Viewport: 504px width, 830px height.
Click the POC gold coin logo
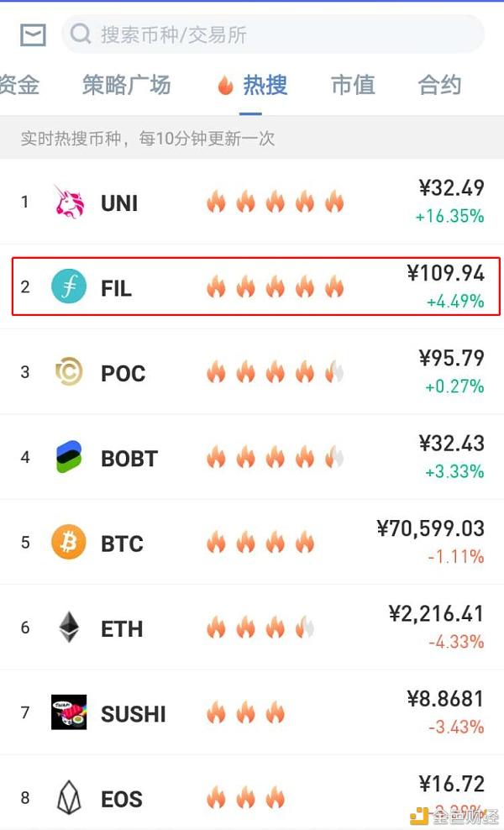coord(69,371)
